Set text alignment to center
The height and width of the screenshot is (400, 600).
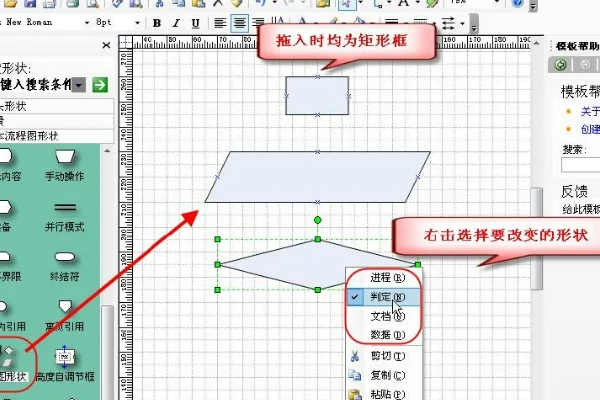[x=240, y=23]
